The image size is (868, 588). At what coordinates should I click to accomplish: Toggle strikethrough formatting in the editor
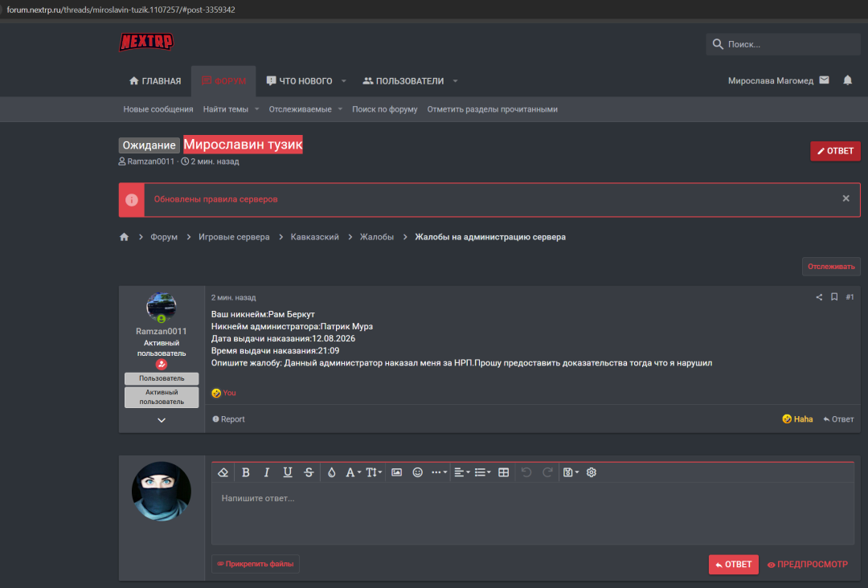309,472
